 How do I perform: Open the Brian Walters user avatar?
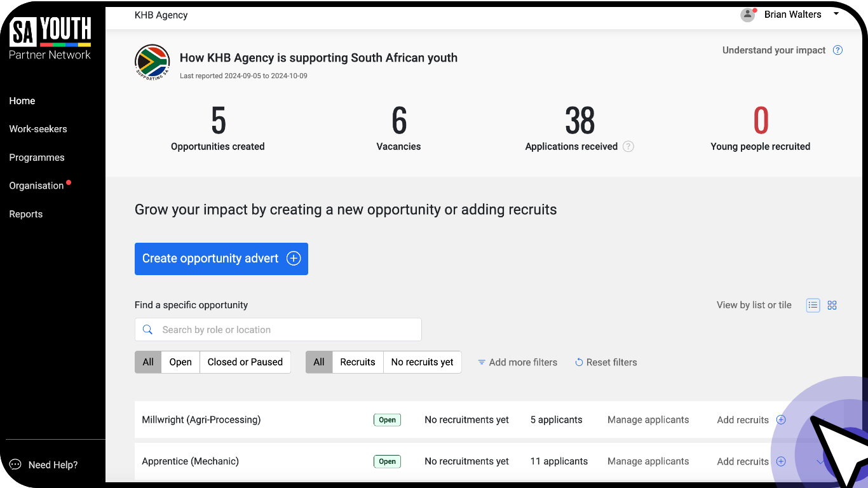[x=748, y=15]
